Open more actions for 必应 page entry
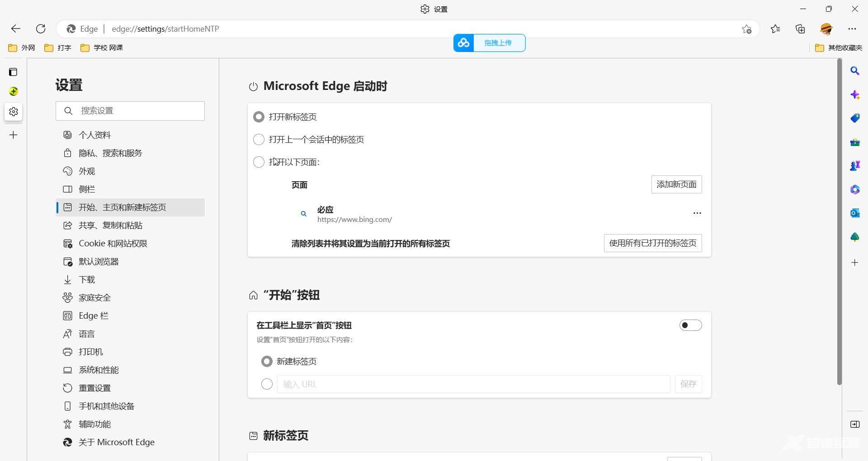Screen dimensions: 868x461 click(x=697, y=213)
